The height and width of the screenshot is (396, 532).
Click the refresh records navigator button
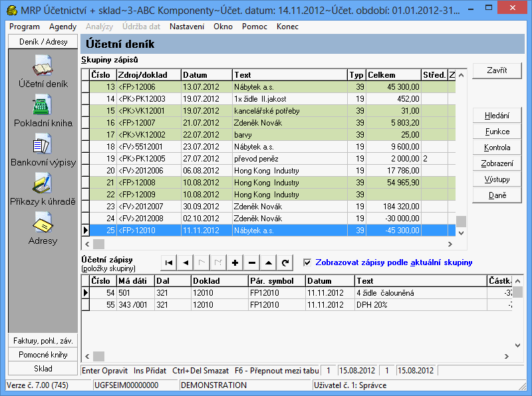pyautogui.click(x=285, y=263)
